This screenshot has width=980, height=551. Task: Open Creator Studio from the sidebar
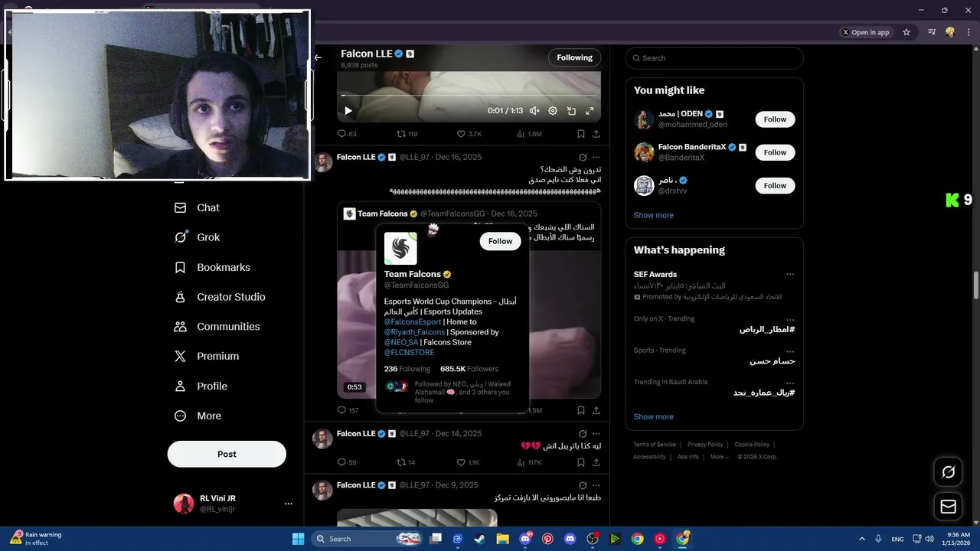220,297
